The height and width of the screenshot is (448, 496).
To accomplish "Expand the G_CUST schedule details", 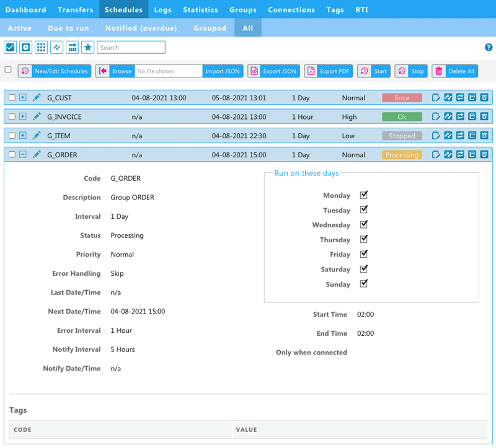I will (23, 97).
